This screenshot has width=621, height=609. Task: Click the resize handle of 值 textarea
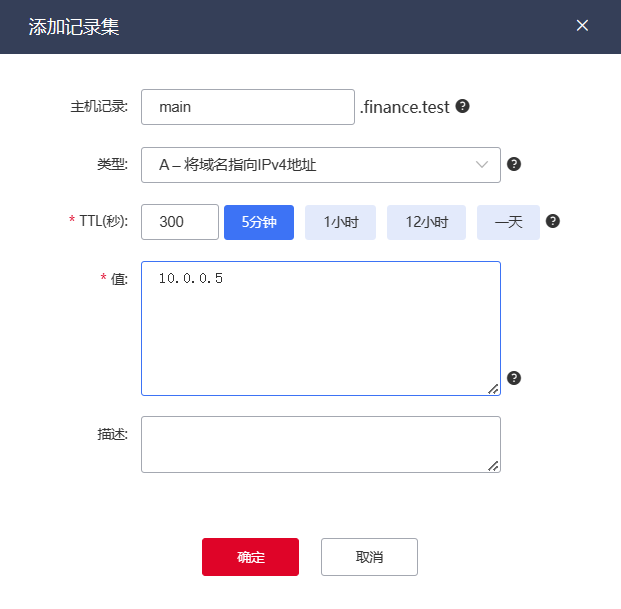tap(493, 389)
